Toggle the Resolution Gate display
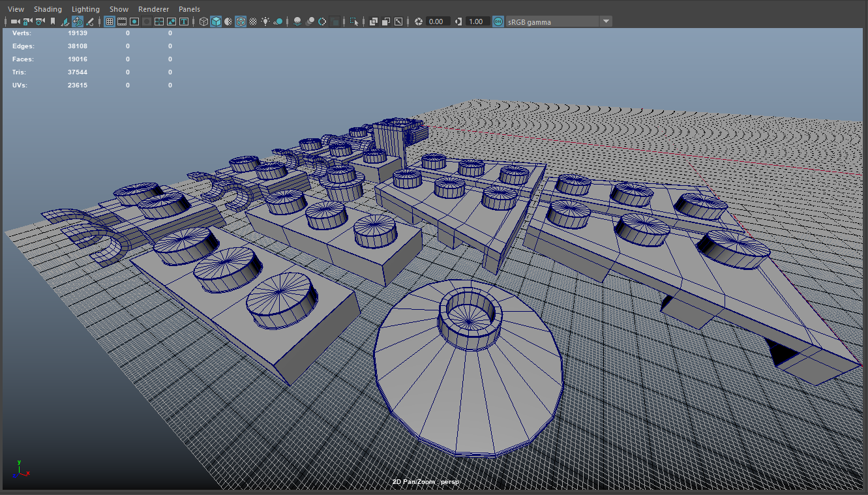Screen dimensions: 868x495 [134, 22]
